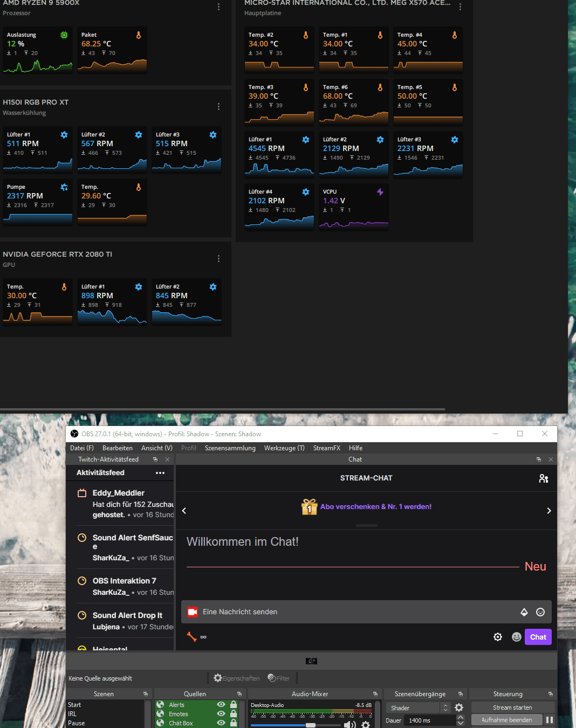Click fan icon on H150i Lüfter #3 tile
Screen dimensions: 576x728
[213, 135]
